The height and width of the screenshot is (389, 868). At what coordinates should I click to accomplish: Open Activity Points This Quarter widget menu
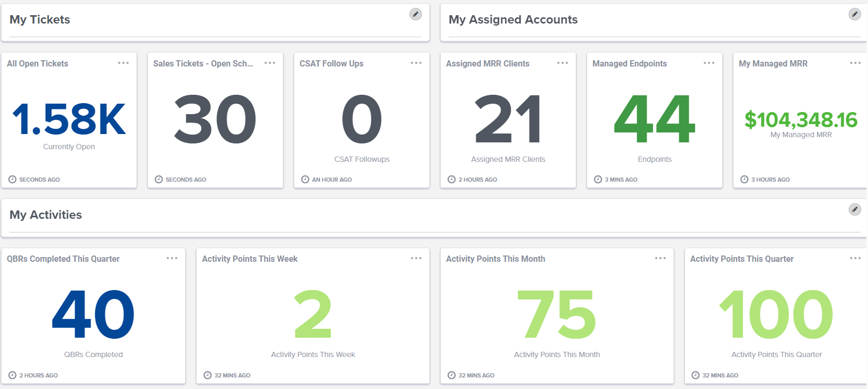point(855,258)
